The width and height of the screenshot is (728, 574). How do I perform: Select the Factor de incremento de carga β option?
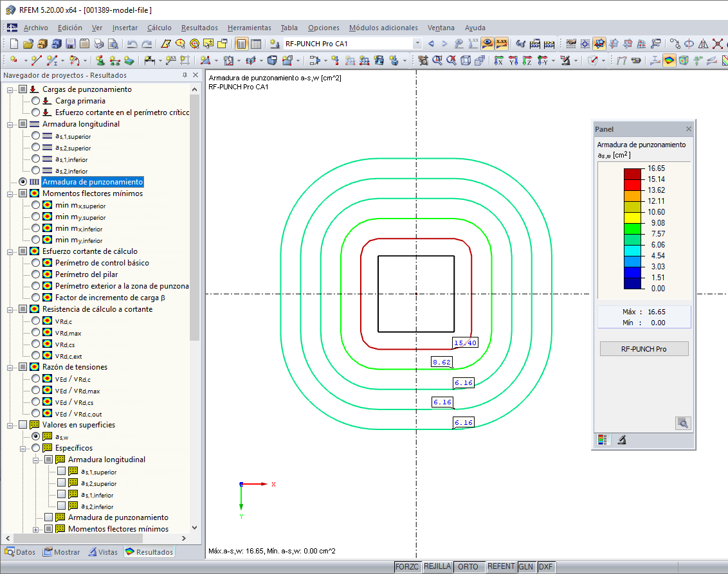pyautogui.click(x=36, y=298)
